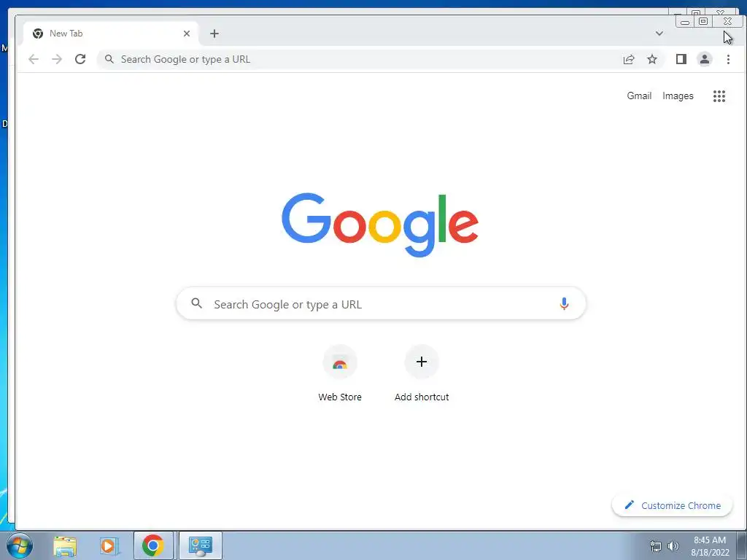Share this page icon in address bar
This screenshot has width=747, height=560.
629,59
